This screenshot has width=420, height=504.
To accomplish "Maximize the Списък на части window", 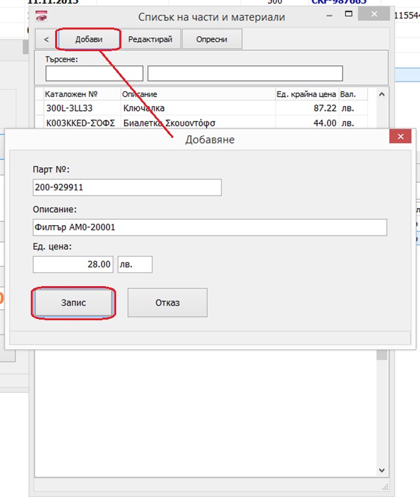I will [348, 14].
